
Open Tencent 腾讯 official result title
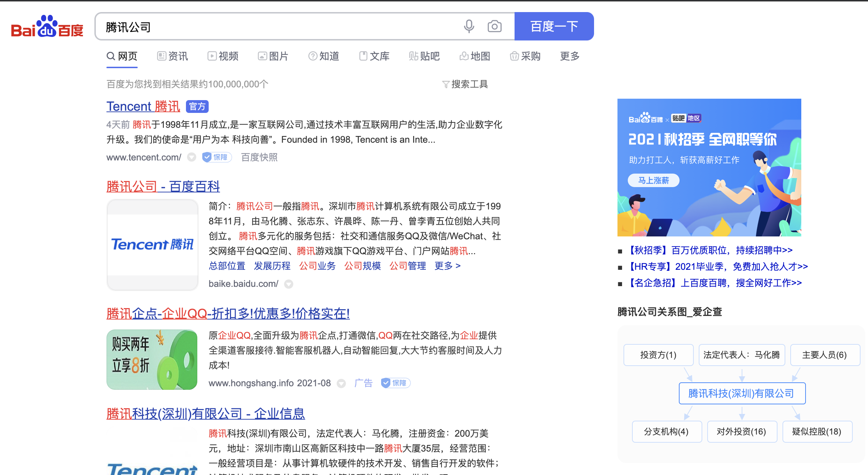[143, 107]
